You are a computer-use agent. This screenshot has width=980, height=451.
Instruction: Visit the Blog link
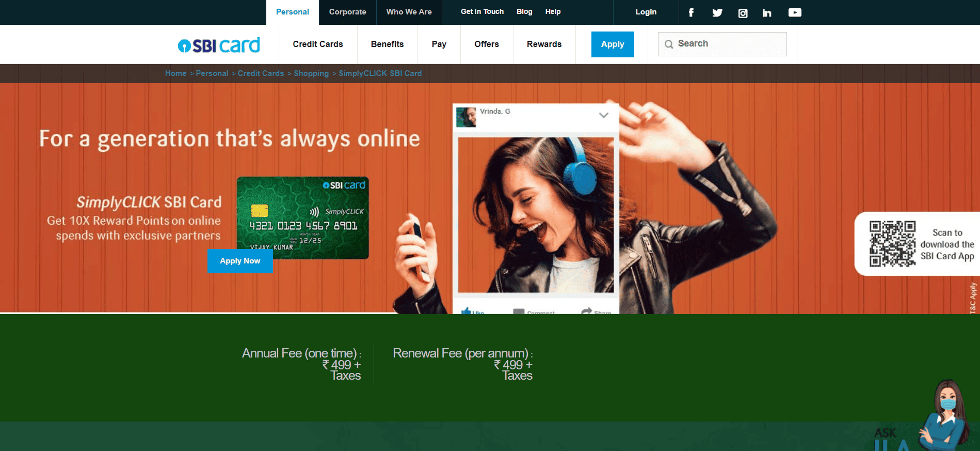pos(524,11)
